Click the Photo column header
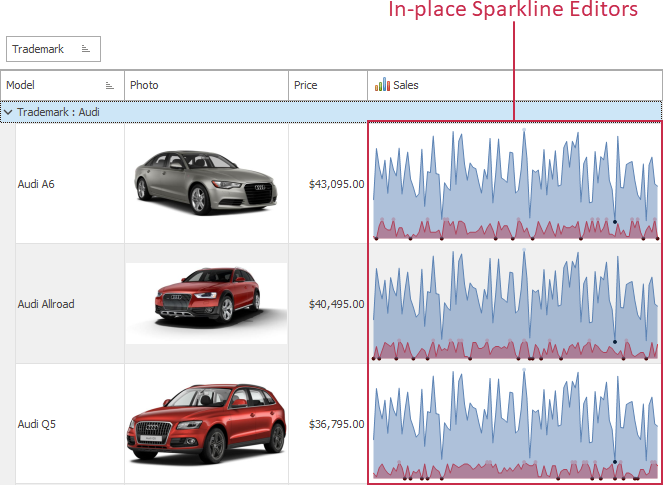Image resolution: width=663 pixels, height=485 pixels. [206, 85]
